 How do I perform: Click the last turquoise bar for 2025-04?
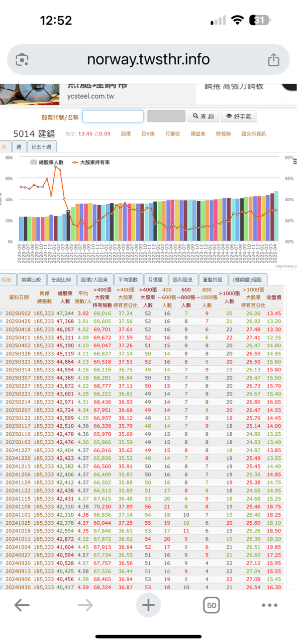[x=276, y=216]
